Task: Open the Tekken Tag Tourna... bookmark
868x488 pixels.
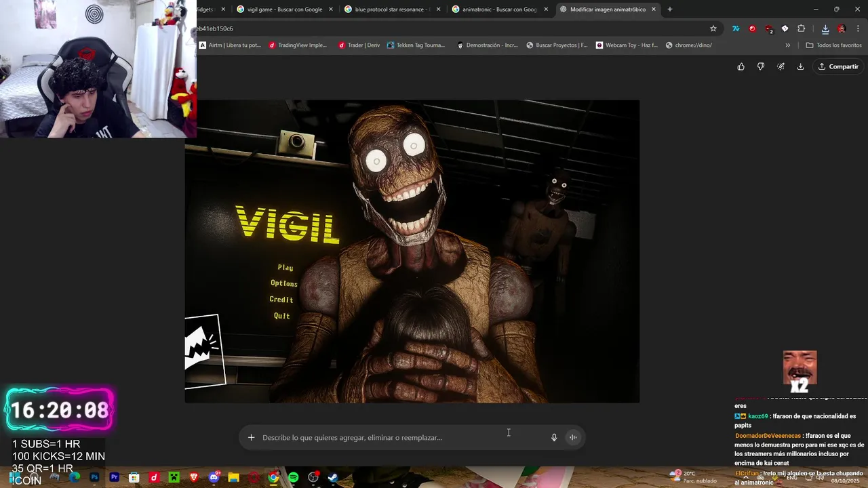Action: (416, 45)
